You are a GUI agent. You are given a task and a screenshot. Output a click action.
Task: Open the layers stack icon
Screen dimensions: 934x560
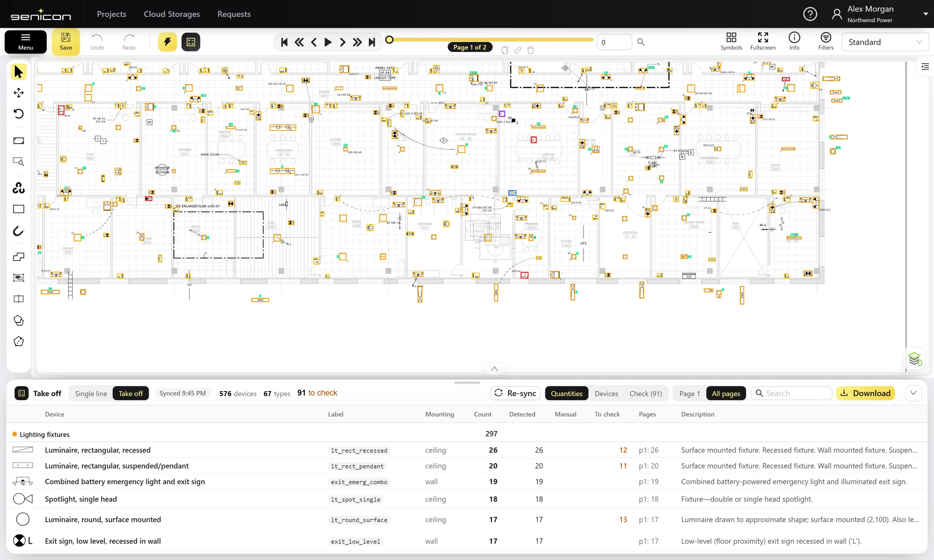point(915,359)
